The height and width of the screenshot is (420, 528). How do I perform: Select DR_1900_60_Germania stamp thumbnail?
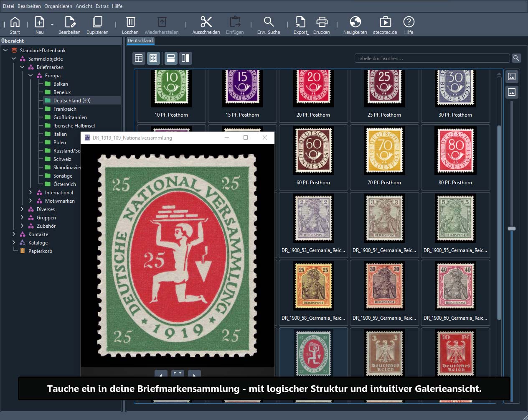(x=455, y=293)
